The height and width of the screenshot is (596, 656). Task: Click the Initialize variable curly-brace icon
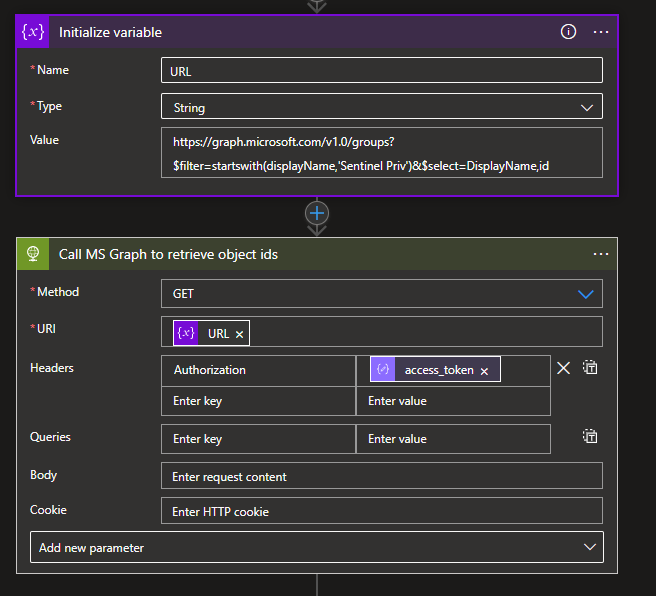click(34, 32)
